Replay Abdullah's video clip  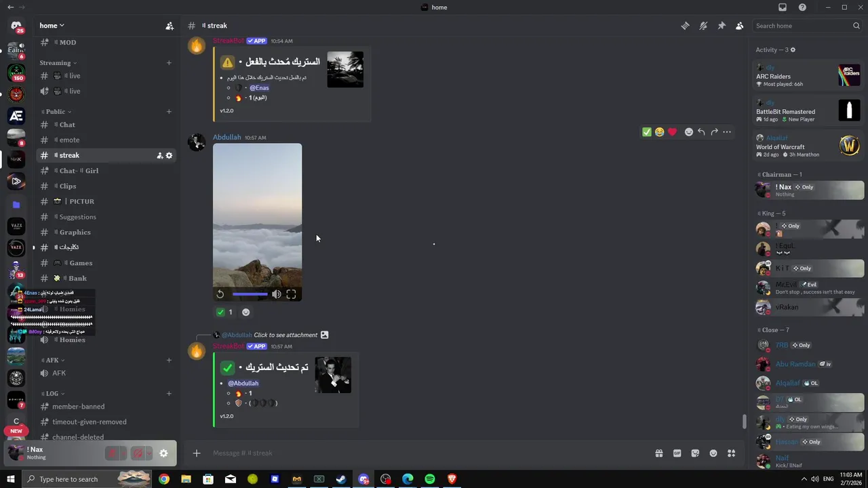coord(220,294)
